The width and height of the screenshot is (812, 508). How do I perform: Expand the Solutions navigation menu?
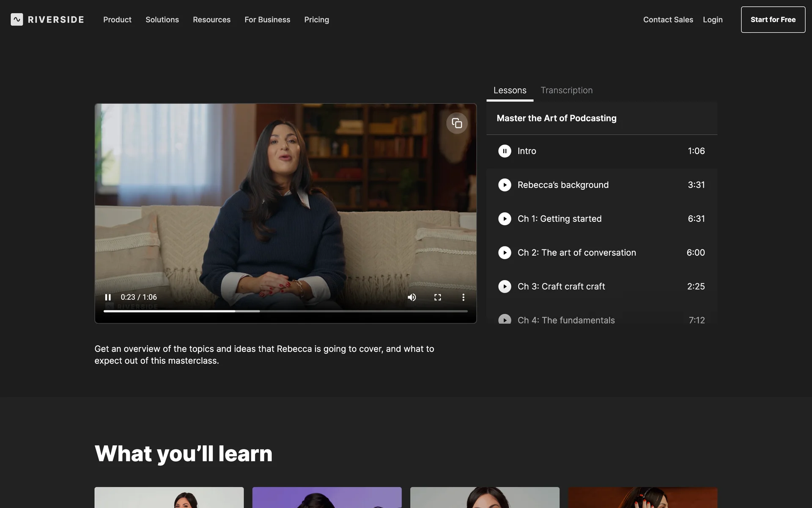click(x=162, y=19)
